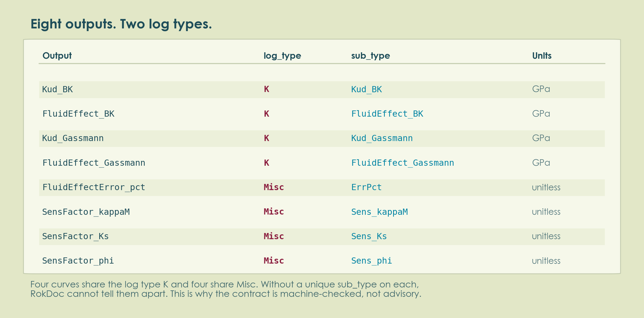Click the sub_type column header
The height and width of the screenshot is (318, 644).
click(x=371, y=56)
